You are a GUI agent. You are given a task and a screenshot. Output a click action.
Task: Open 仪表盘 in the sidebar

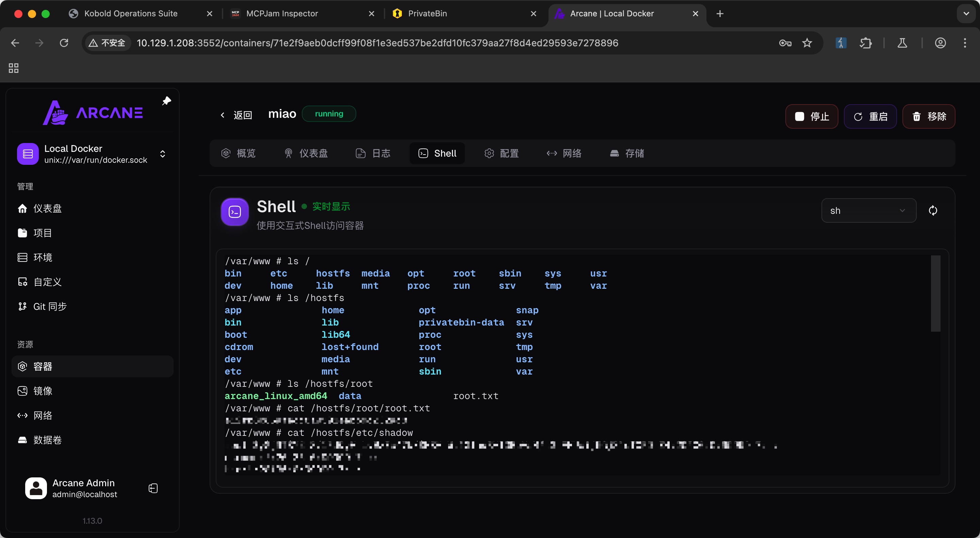click(x=93, y=208)
